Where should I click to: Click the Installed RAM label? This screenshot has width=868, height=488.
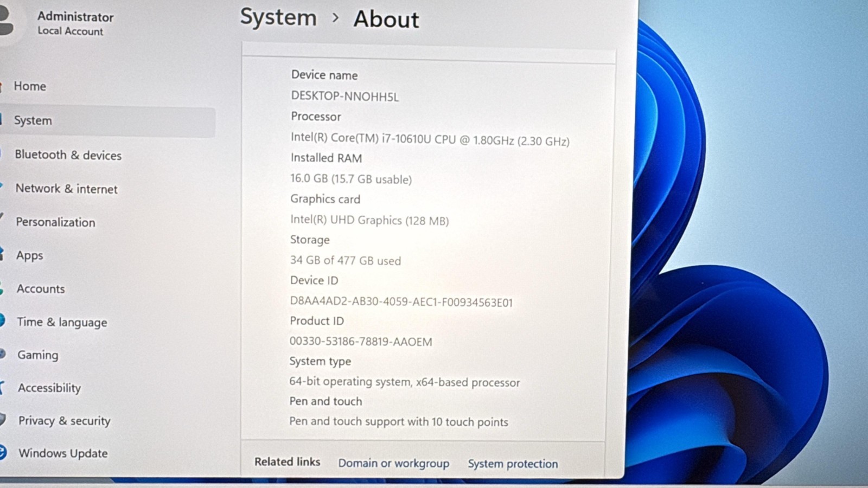pos(326,158)
